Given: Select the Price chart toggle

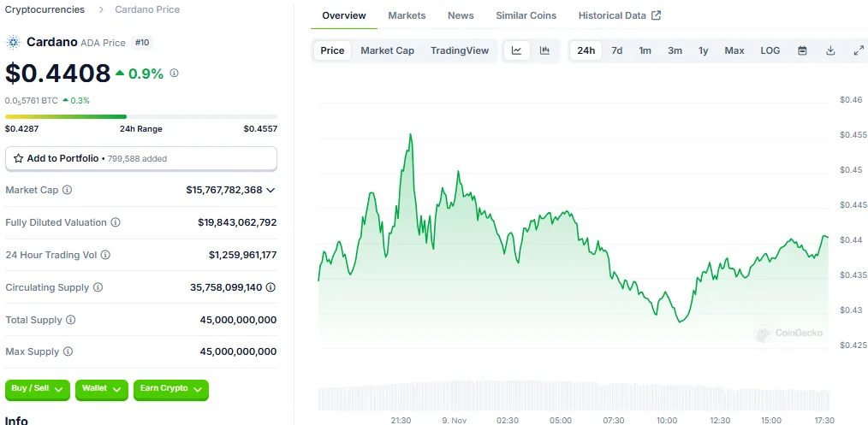Looking at the screenshot, I should (x=332, y=50).
